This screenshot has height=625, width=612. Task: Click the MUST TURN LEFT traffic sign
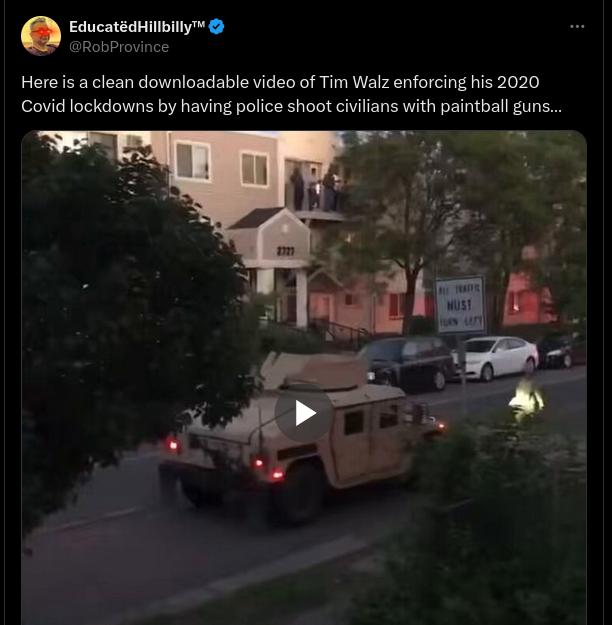click(460, 305)
